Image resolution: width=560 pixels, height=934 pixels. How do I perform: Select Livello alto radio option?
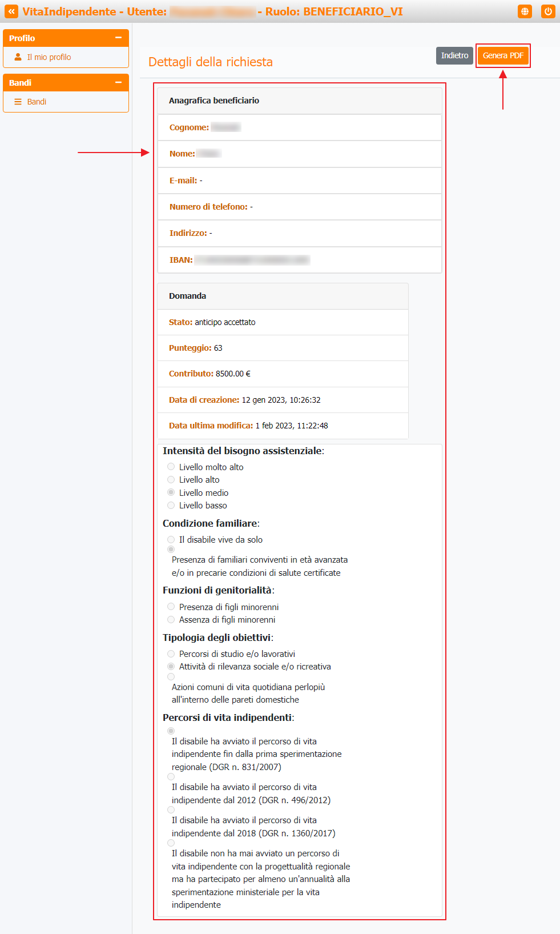click(x=171, y=480)
